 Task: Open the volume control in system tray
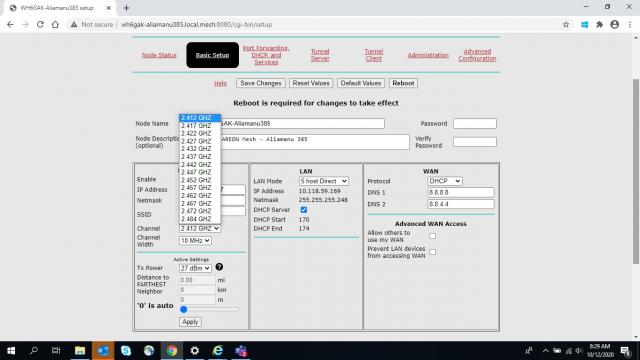pyautogui.click(x=579, y=351)
